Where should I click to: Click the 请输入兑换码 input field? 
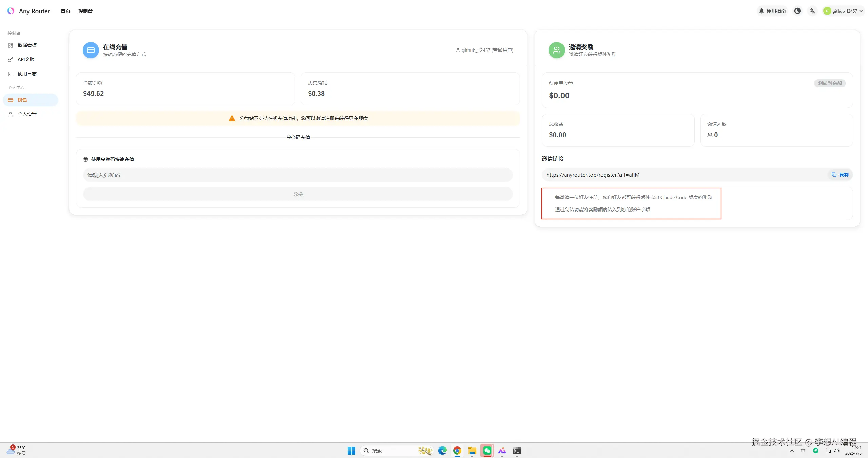click(298, 175)
